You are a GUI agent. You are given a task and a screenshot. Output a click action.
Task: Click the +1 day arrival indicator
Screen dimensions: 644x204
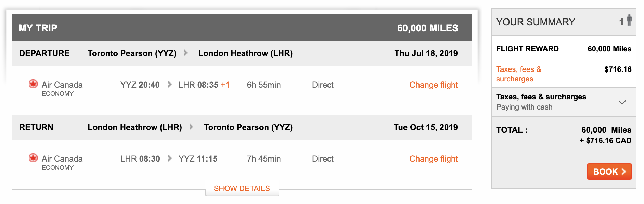(225, 85)
